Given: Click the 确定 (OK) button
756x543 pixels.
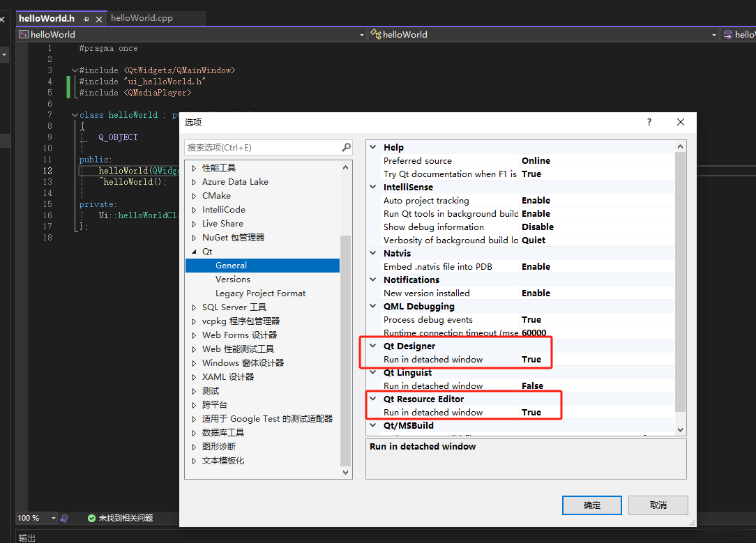Looking at the screenshot, I should 591,505.
